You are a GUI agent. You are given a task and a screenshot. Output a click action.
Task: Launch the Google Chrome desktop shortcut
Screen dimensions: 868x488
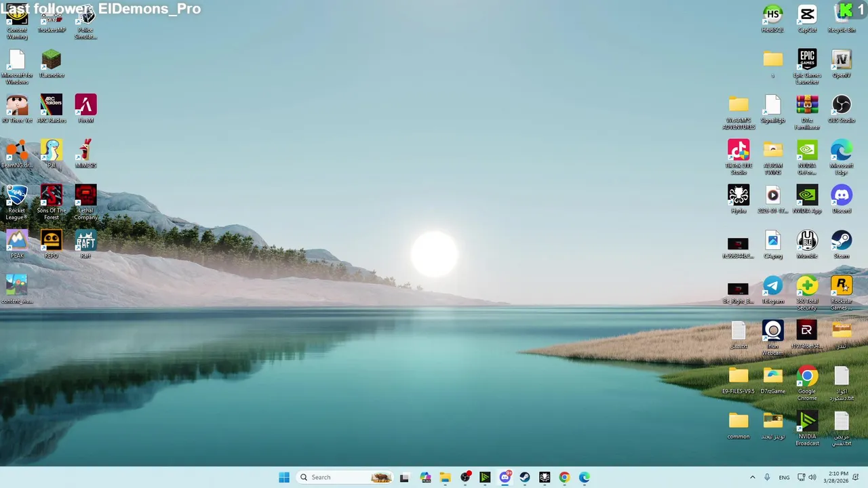(807, 384)
